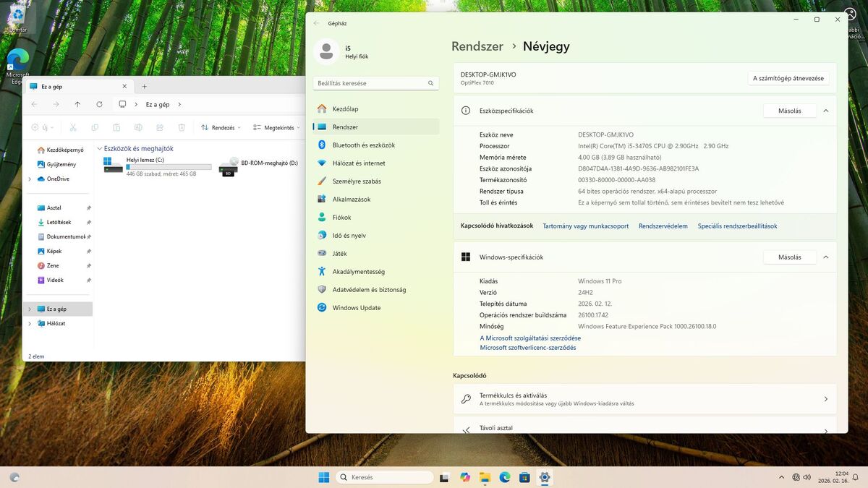Go up one folder level in File Explorer
The height and width of the screenshot is (488, 868).
coord(77,104)
